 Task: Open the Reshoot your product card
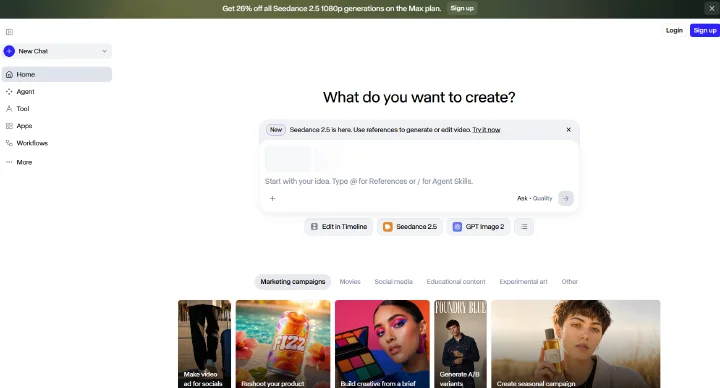283,344
